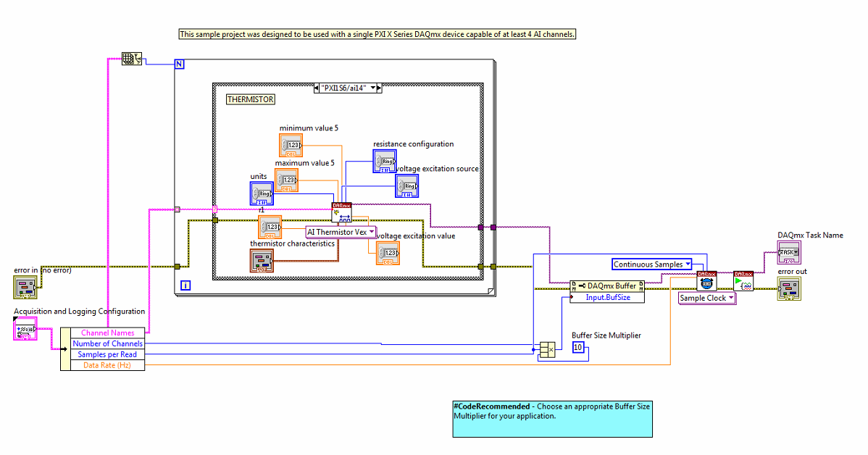The height and width of the screenshot is (455, 868).
Task: Select Number of Channels unbundle element
Action: pyautogui.click(x=107, y=343)
